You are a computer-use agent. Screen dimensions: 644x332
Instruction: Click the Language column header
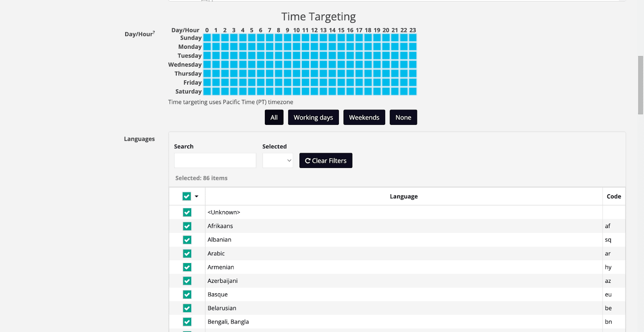coord(403,197)
